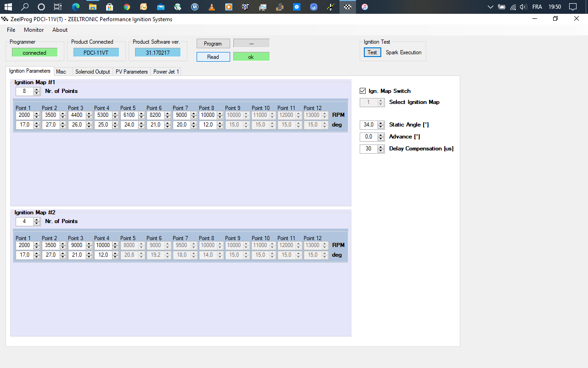The width and height of the screenshot is (588, 368).
Task: Increase Point 1 RPM in Ignition Map #2
Action: point(36,244)
